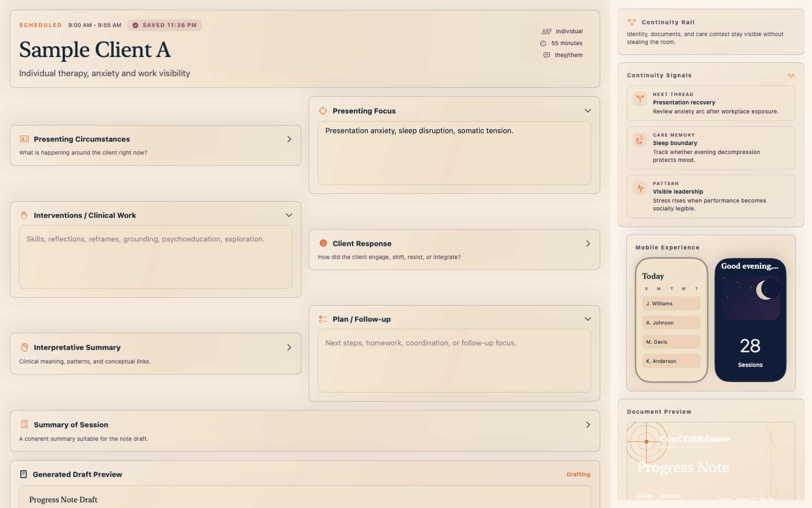
Task: Collapse the Interventions / Clinical Work section
Action: tap(289, 215)
